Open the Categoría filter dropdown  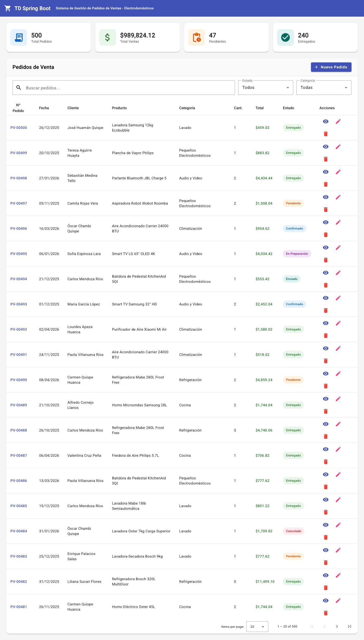324,88
